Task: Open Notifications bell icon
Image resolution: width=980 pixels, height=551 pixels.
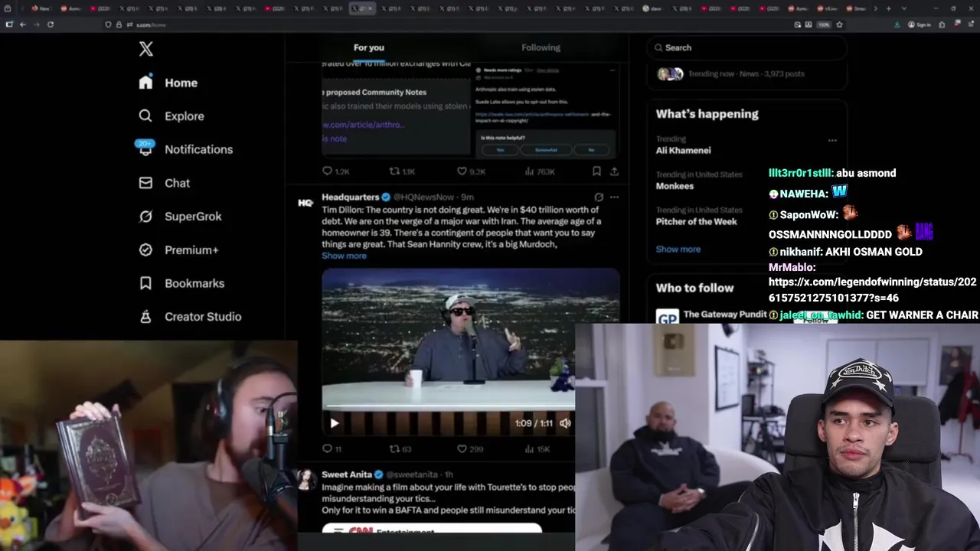Action: 145,148
